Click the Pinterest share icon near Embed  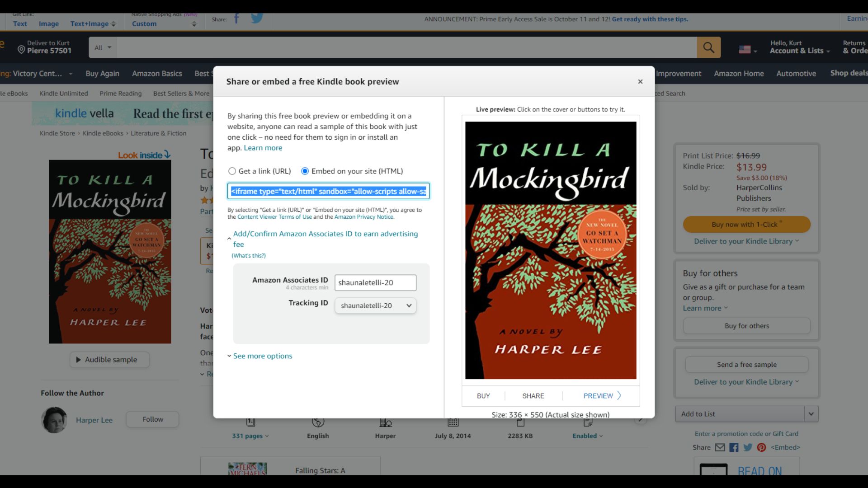pyautogui.click(x=761, y=447)
